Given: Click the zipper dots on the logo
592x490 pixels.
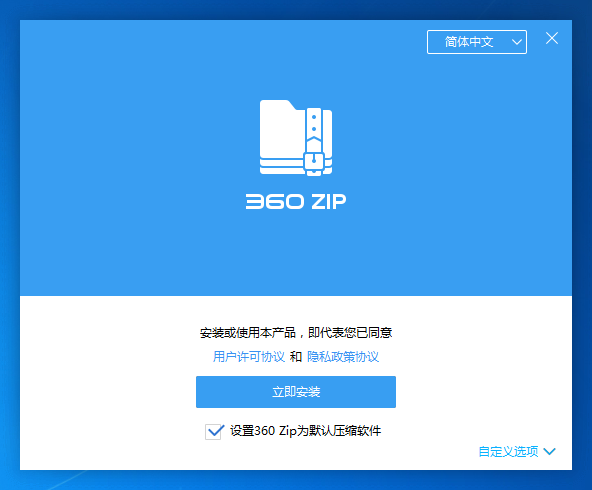Looking at the screenshot, I should click(314, 123).
